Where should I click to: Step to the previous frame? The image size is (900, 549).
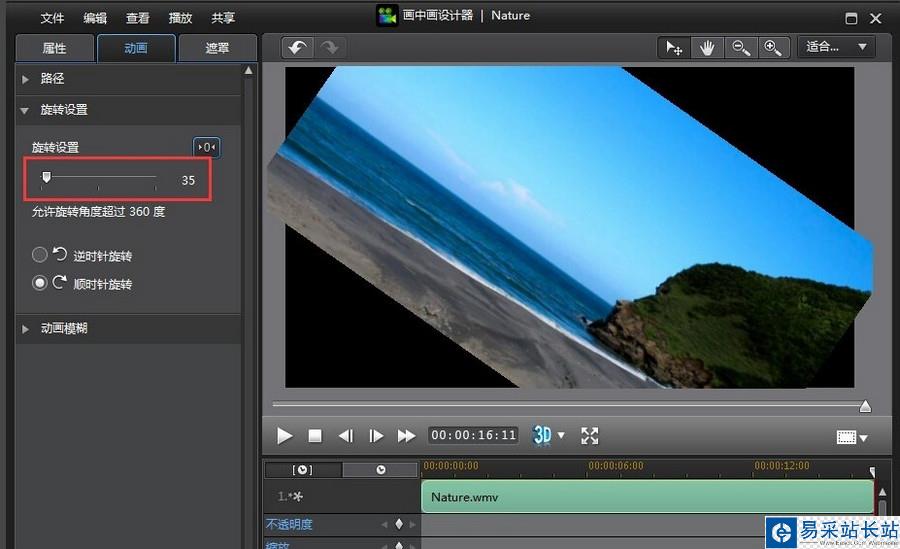pos(346,436)
